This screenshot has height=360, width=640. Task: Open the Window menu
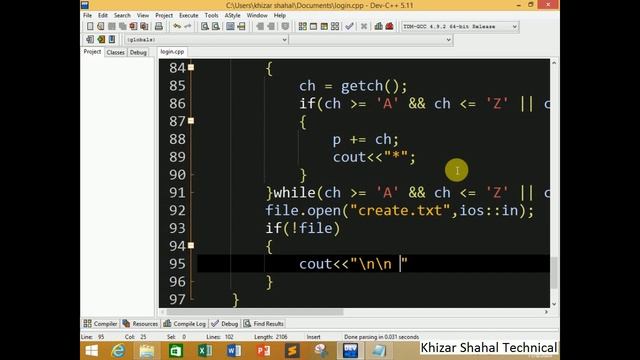[257, 16]
